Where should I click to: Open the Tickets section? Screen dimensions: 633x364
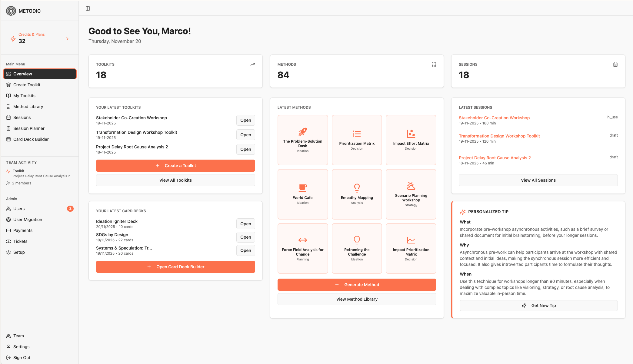(21, 241)
